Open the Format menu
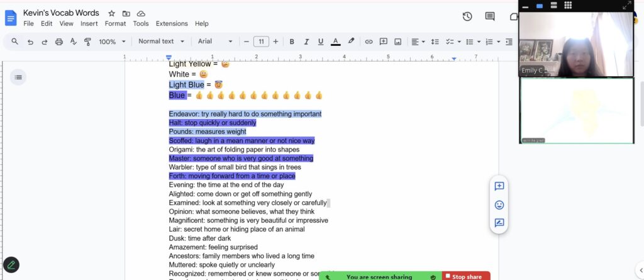The image size is (644, 280). [x=115, y=23]
